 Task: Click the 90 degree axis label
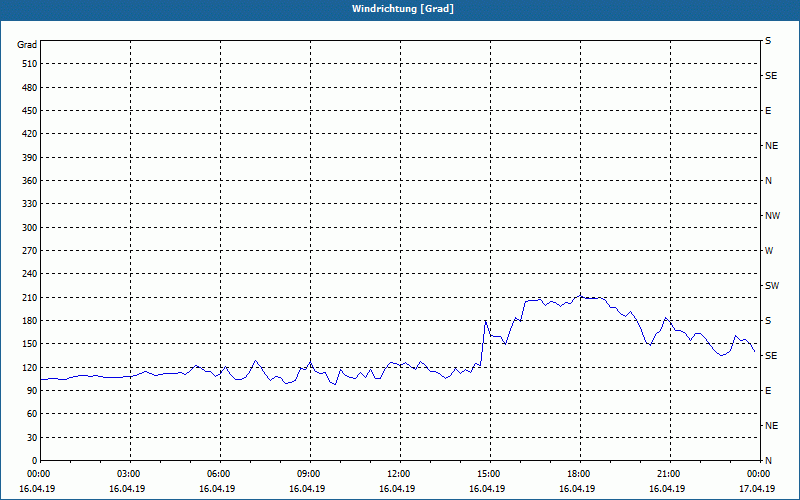[x=32, y=391]
